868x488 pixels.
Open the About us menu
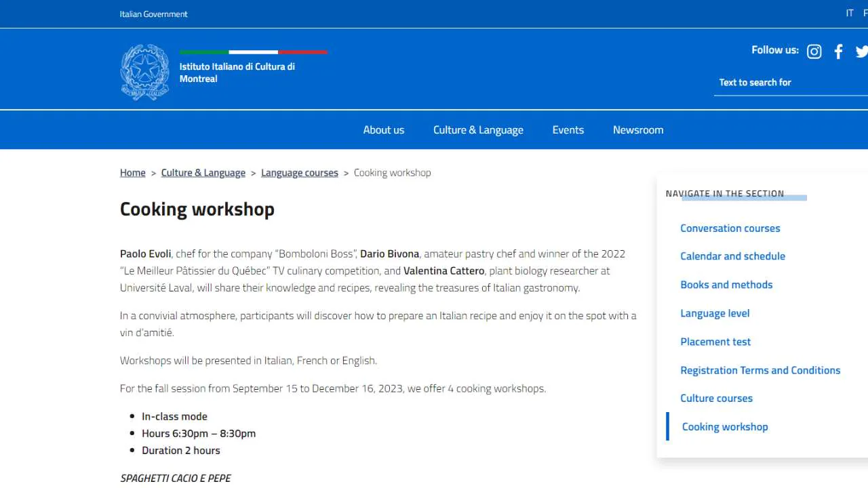384,130
